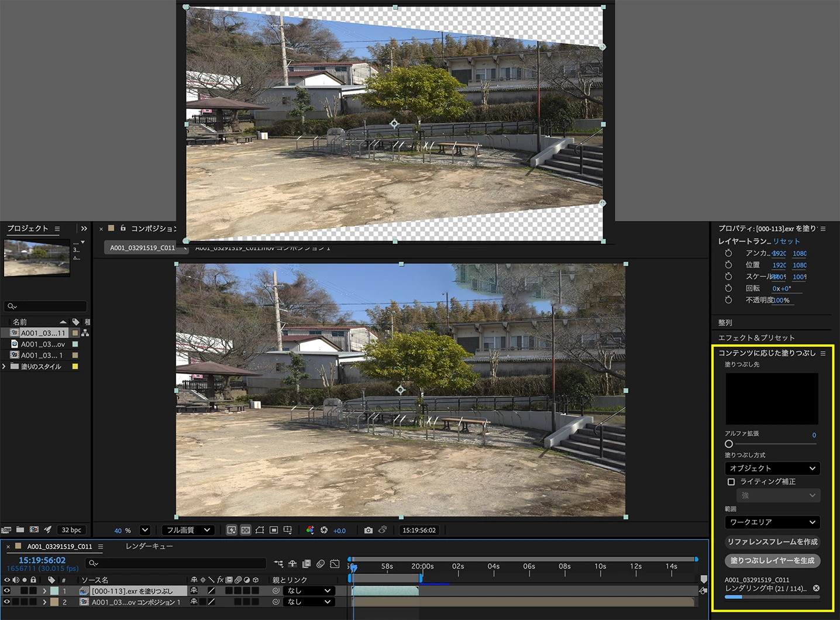Image resolution: width=840 pixels, height=620 pixels.
Task: Toggle visibility of layer 2 composition
Action: click(7, 602)
